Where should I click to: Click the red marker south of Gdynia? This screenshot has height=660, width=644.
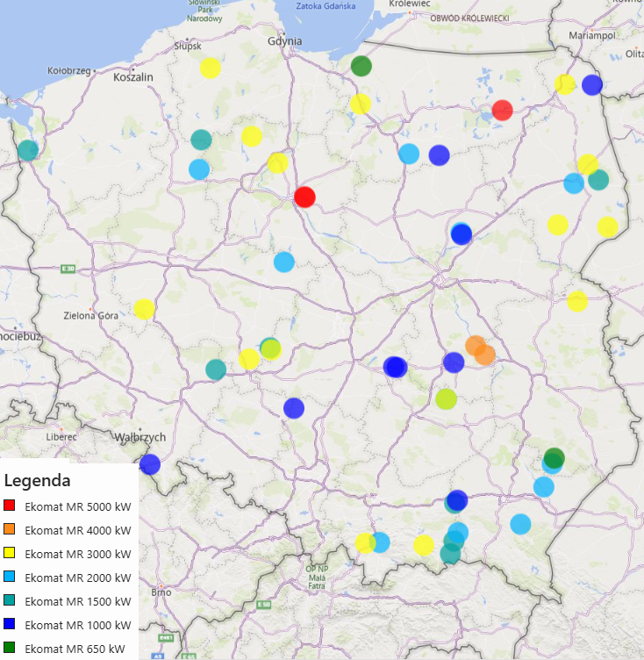304,197
